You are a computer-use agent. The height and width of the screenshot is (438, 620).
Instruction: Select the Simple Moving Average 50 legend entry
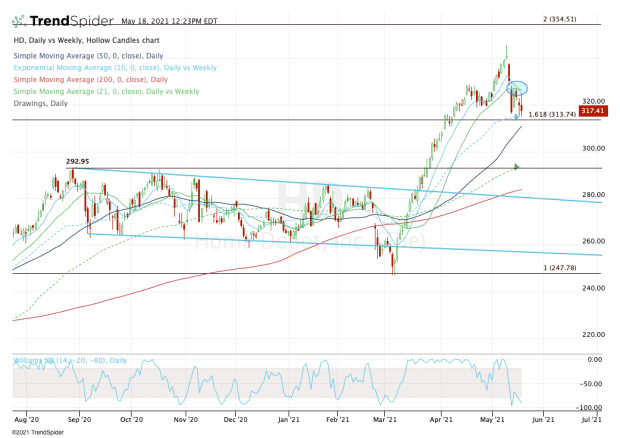(88, 56)
